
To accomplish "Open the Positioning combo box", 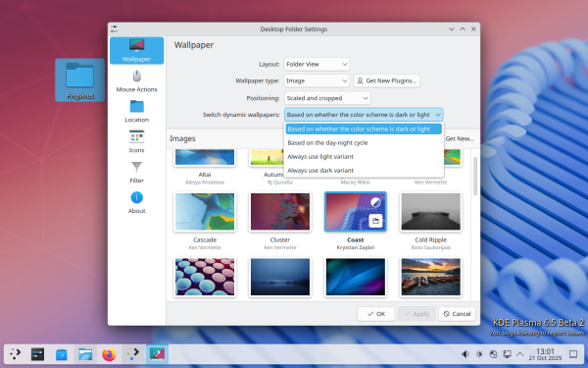I will [327, 98].
